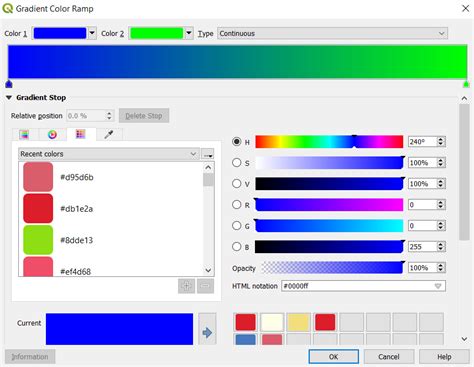The width and height of the screenshot is (474, 367).
Task: Click the opacity 100% stepper
Action: pos(441,268)
